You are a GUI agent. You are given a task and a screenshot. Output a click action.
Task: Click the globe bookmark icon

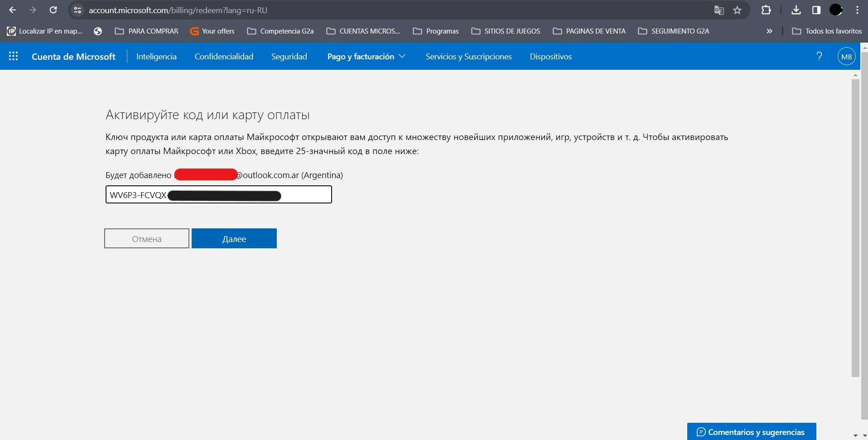tap(98, 31)
